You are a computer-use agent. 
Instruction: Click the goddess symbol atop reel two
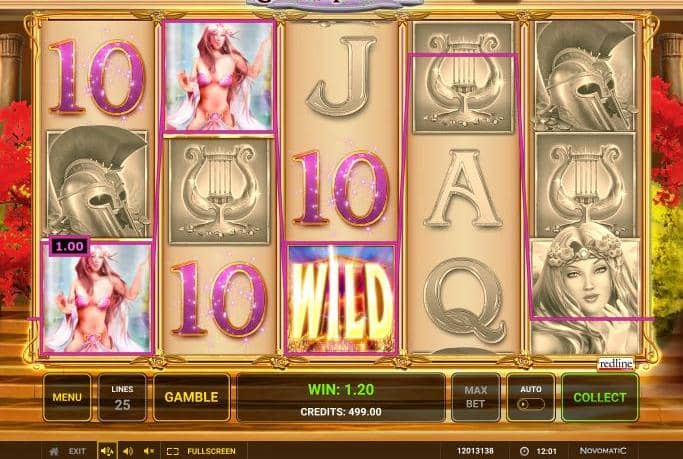(219, 76)
